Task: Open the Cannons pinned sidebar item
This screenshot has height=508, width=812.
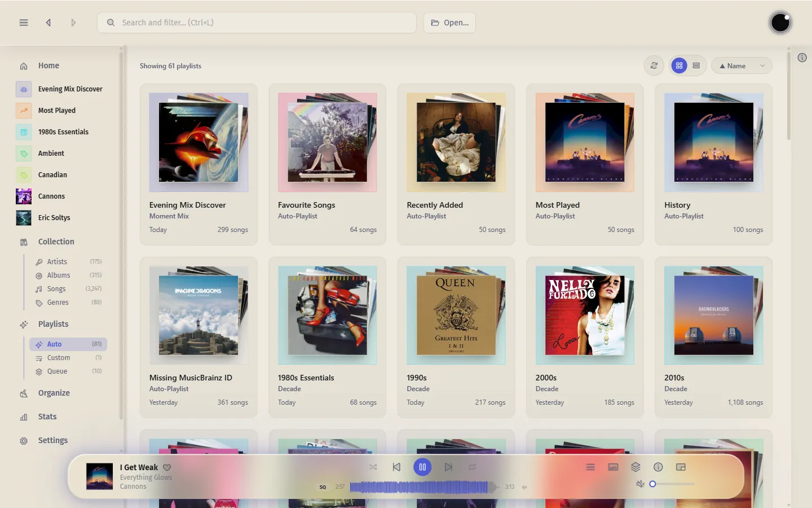Action: pos(51,196)
